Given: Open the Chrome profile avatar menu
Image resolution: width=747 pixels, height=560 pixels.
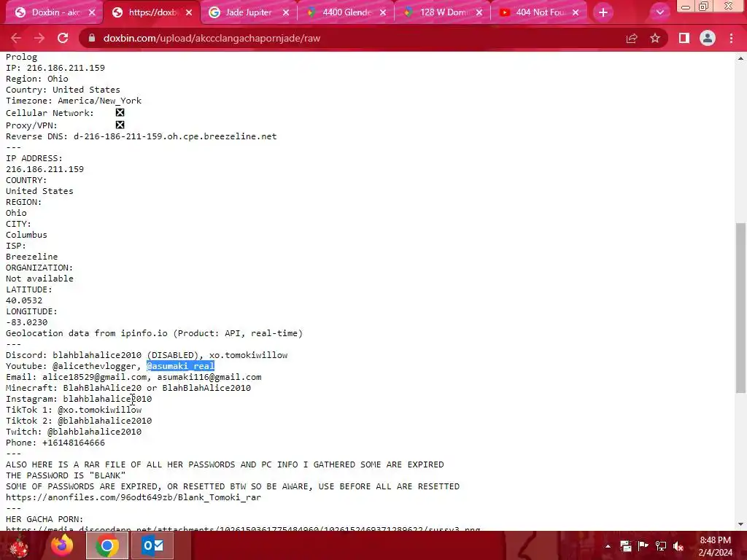Looking at the screenshot, I should (x=708, y=38).
